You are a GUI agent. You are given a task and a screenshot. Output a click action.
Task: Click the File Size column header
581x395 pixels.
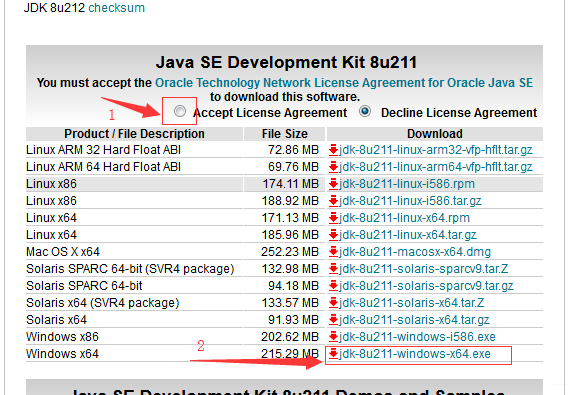click(x=285, y=134)
